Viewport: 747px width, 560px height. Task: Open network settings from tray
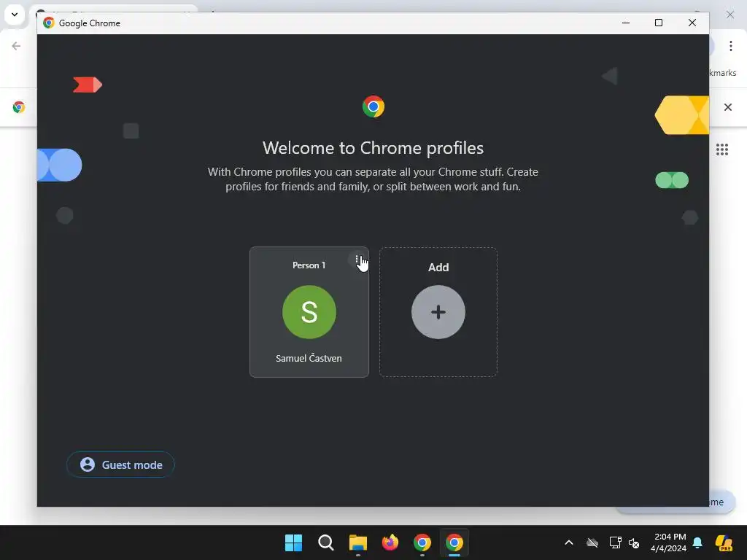615,542
